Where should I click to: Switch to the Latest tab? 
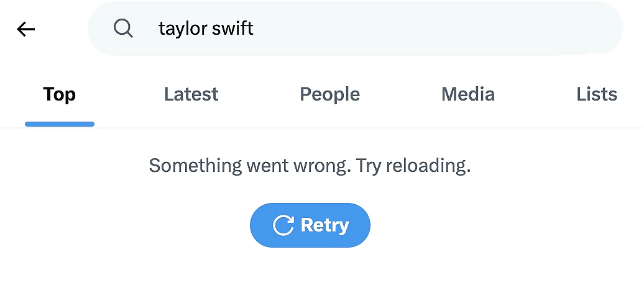coord(191,94)
